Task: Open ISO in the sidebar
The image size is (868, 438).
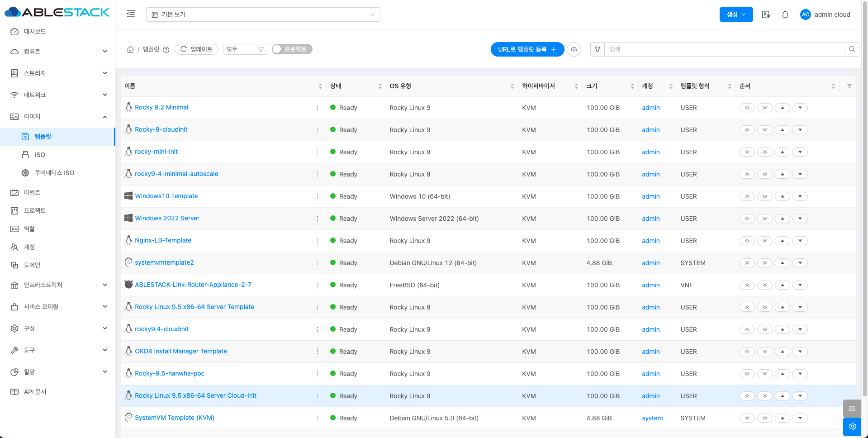Action: pos(40,155)
